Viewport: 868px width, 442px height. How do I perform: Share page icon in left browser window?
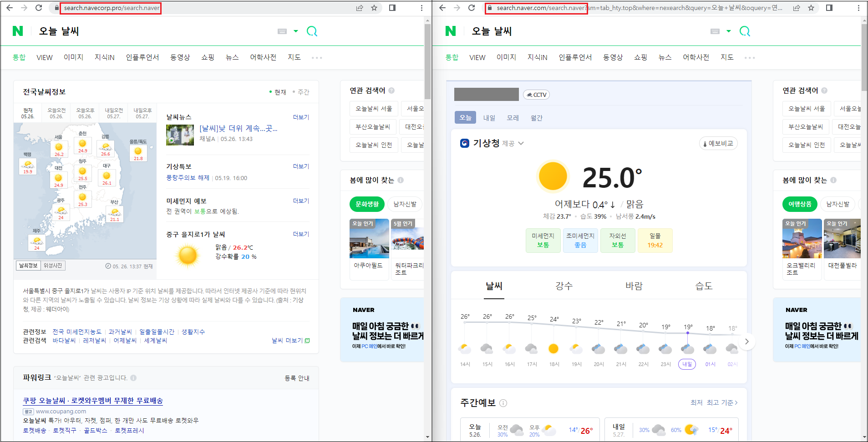coord(360,8)
